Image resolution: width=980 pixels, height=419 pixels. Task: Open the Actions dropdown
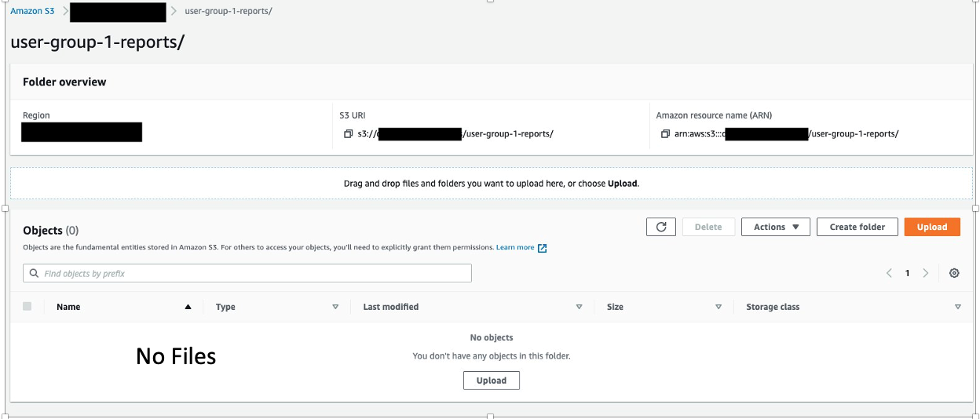click(x=776, y=227)
